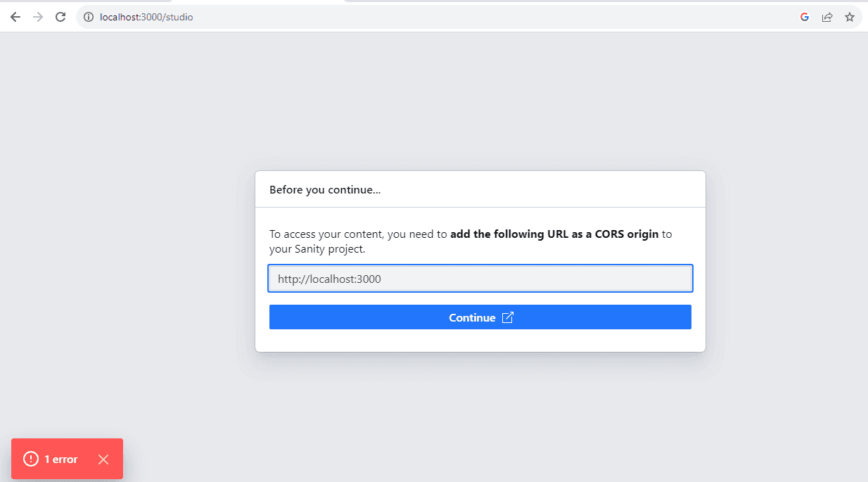The width and height of the screenshot is (868, 482).
Task: View site information icon beside URL
Action: (89, 17)
